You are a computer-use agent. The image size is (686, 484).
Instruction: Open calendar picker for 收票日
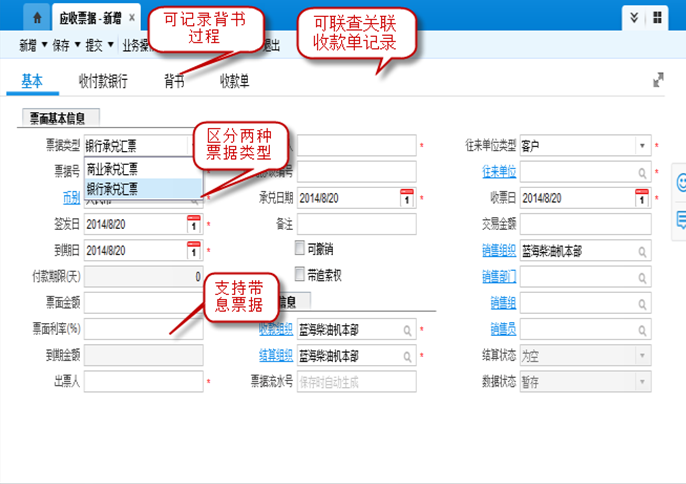coord(642,197)
